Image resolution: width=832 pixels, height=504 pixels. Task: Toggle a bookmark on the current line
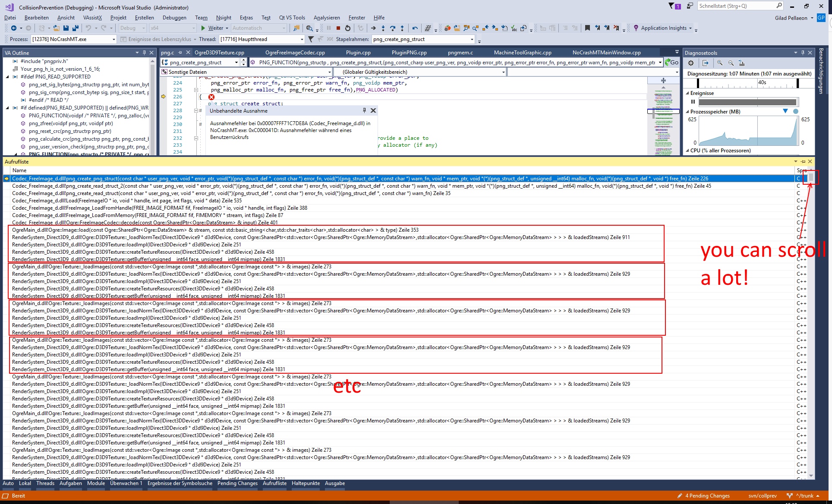click(587, 28)
